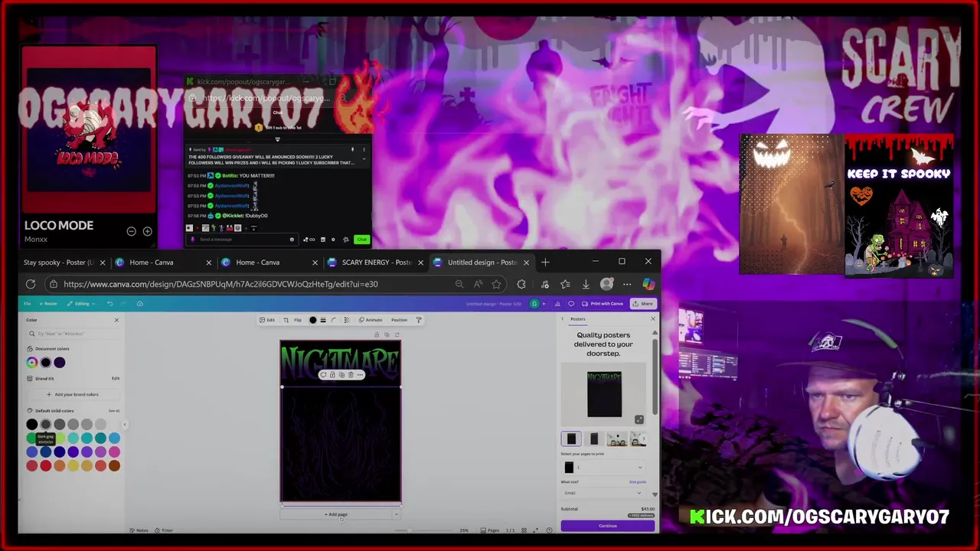Collapse the Color side panel arrow

click(125, 425)
